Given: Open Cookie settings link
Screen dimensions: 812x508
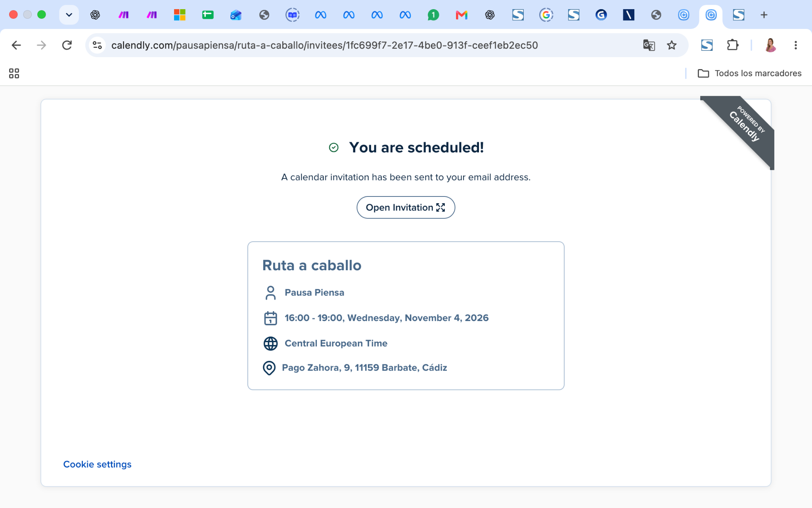Looking at the screenshot, I should [x=97, y=464].
